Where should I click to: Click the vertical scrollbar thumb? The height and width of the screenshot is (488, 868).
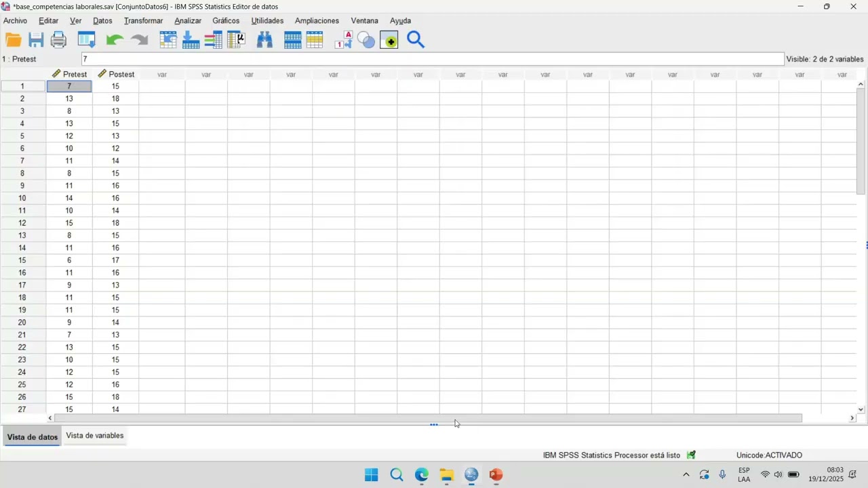861,141
